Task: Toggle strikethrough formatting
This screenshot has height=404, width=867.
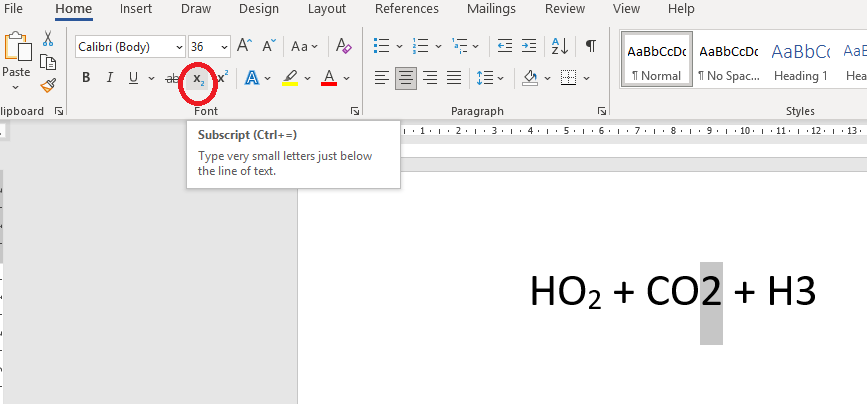Action: pos(172,78)
